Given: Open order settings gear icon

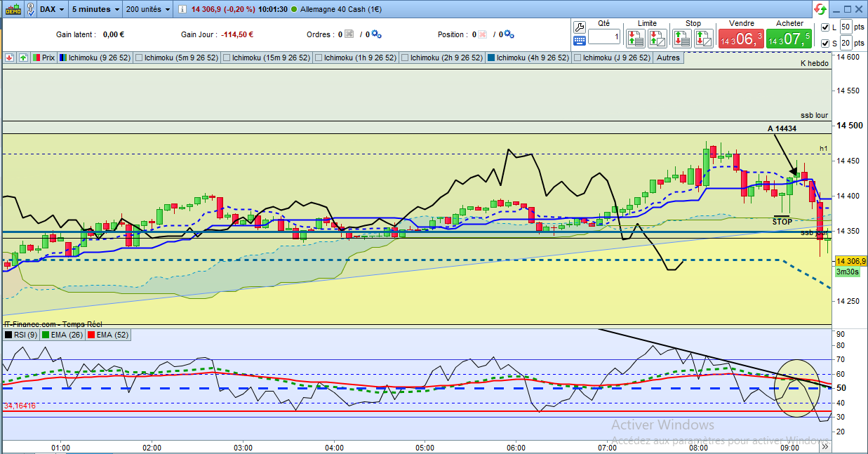Looking at the screenshot, I should click(x=376, y=34).
